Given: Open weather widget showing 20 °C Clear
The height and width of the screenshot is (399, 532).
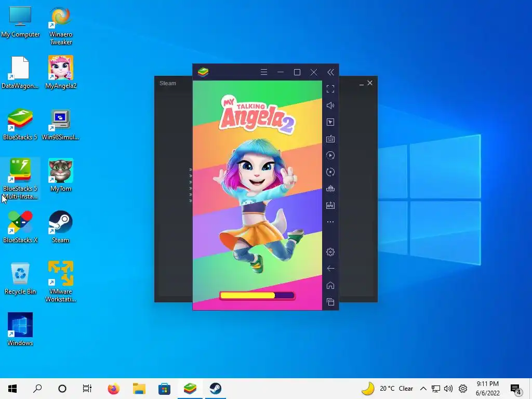Looking at the screenshot, I should pos(387,389).
